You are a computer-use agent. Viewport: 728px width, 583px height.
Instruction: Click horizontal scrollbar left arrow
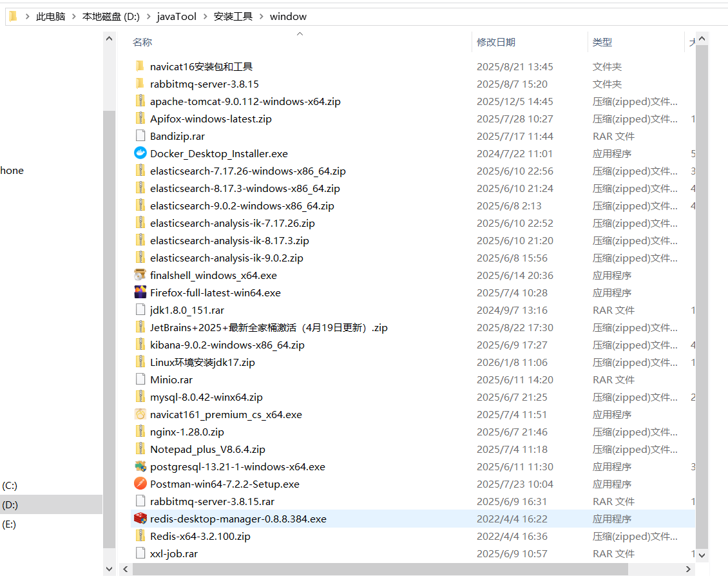tap(126, 569)
